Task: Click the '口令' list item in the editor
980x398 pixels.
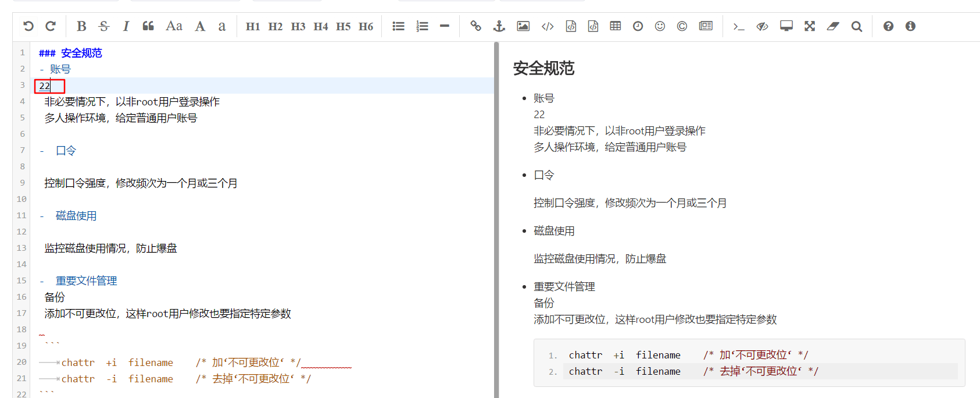Action: point(66,151)
